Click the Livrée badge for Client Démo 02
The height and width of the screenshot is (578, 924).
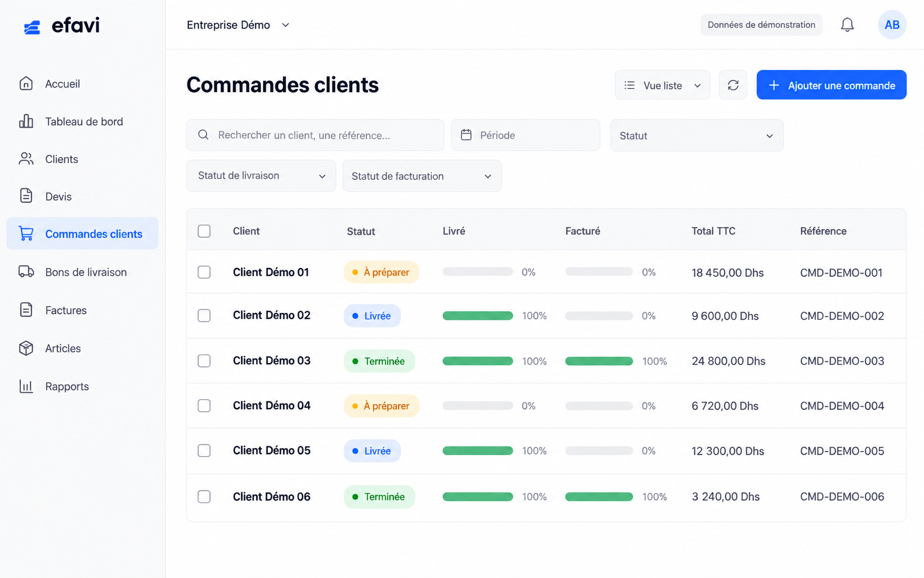tap(372, 315)
